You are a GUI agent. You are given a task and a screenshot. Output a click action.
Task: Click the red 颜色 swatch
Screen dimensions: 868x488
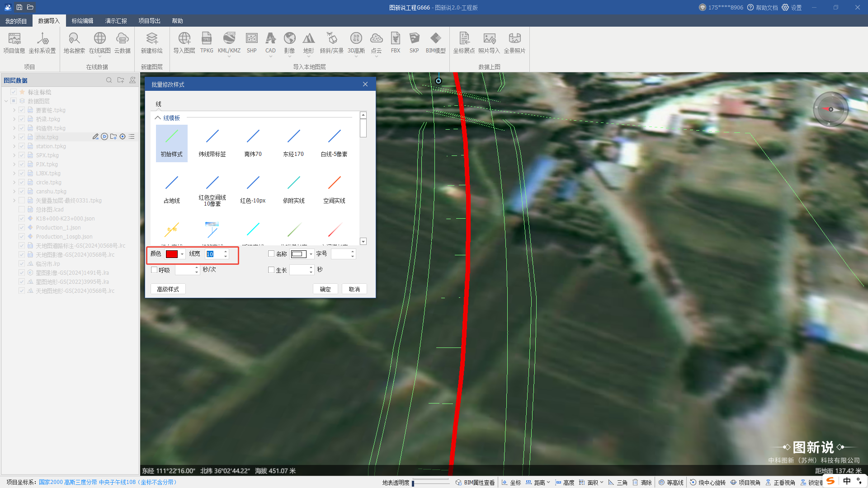tap(172, 254)
